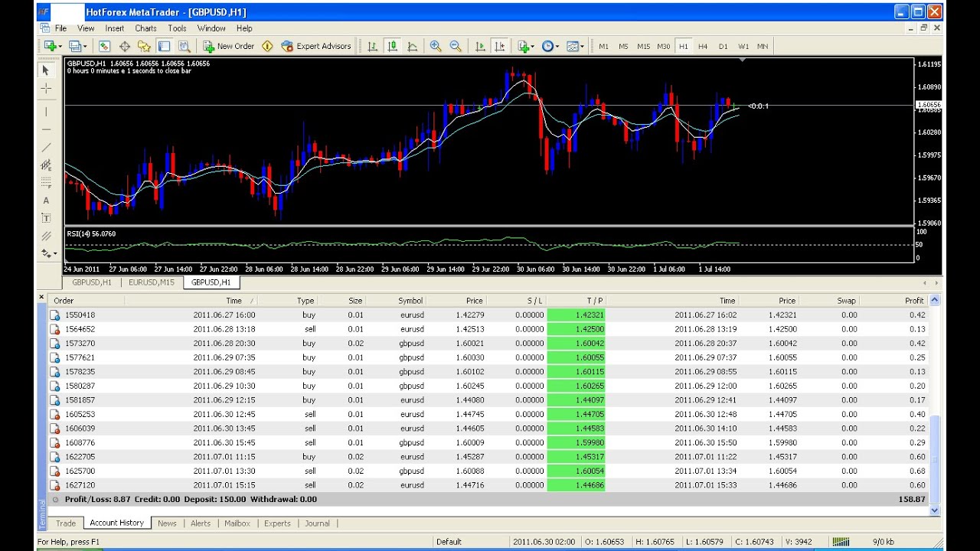Image resolution: width=980 pixels, height=551 pixels.
Task: Select the horizontal line tool
Action: 46,129
